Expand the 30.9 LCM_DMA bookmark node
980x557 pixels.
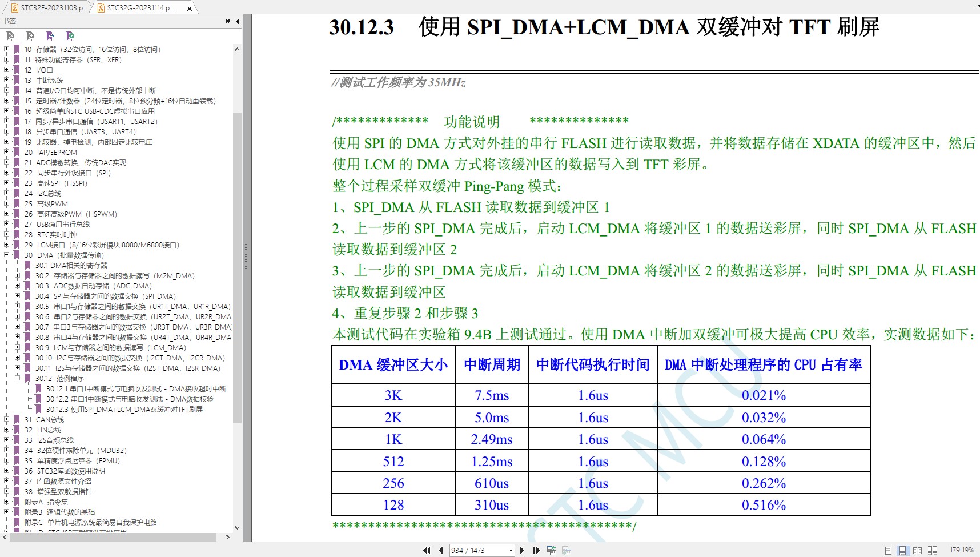18,348
